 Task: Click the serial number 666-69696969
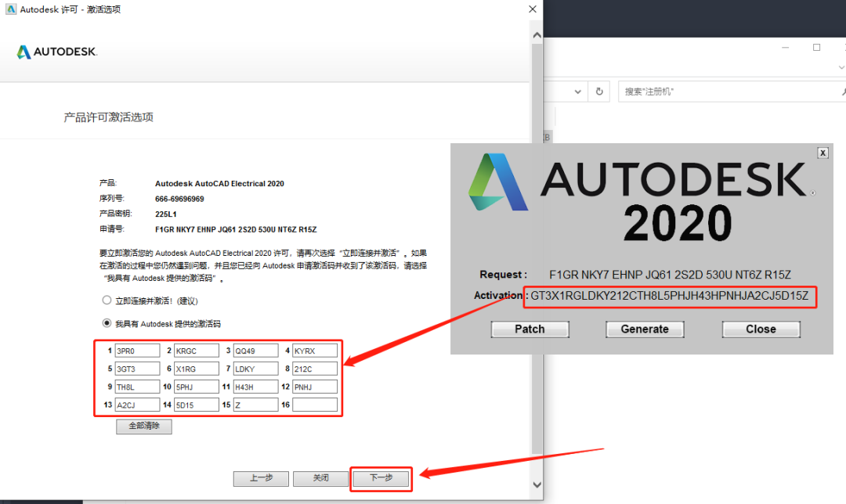pyautogui.click(x=179, y=199)
